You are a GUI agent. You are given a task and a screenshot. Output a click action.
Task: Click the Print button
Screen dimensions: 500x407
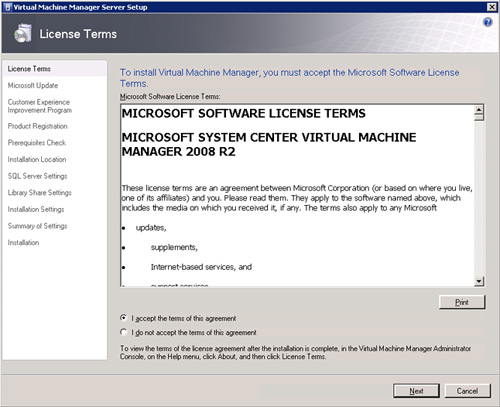[462, 302]
